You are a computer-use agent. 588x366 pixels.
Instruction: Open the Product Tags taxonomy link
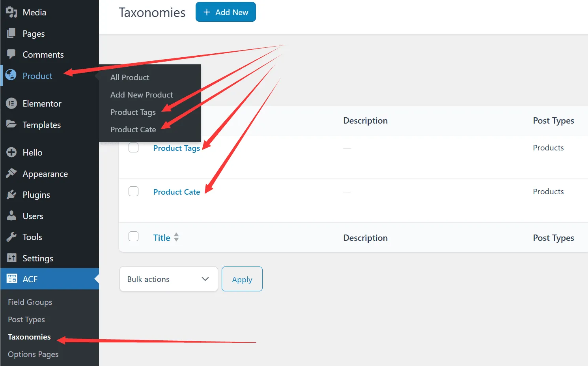(176, 148)
